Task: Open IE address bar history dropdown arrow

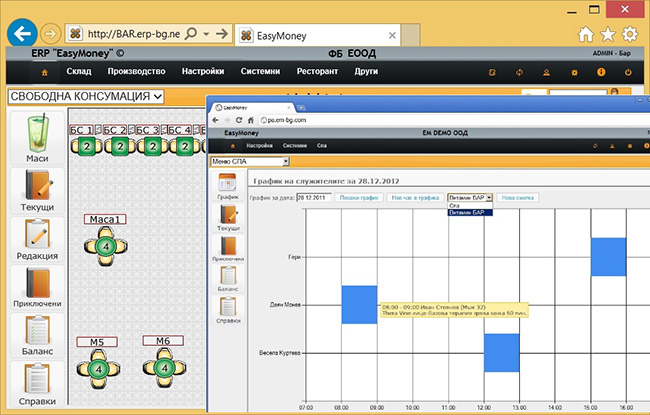Action: (x=206, y=34)
